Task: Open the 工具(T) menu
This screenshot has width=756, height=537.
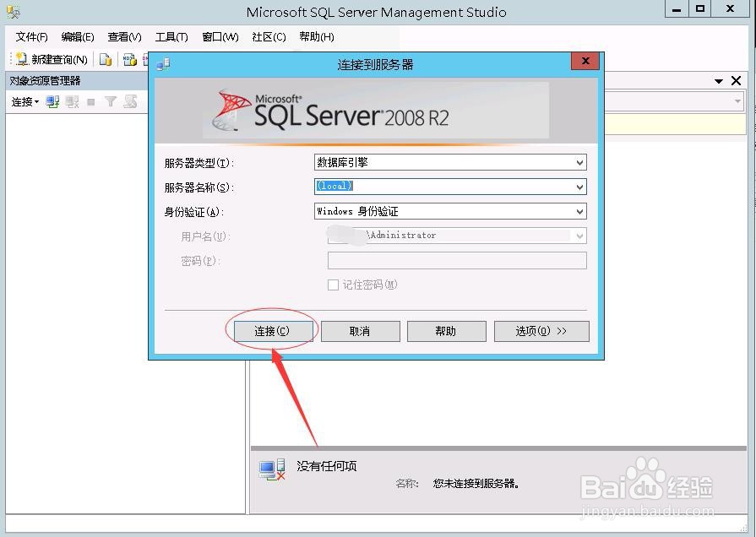Action: click(171, 36)
